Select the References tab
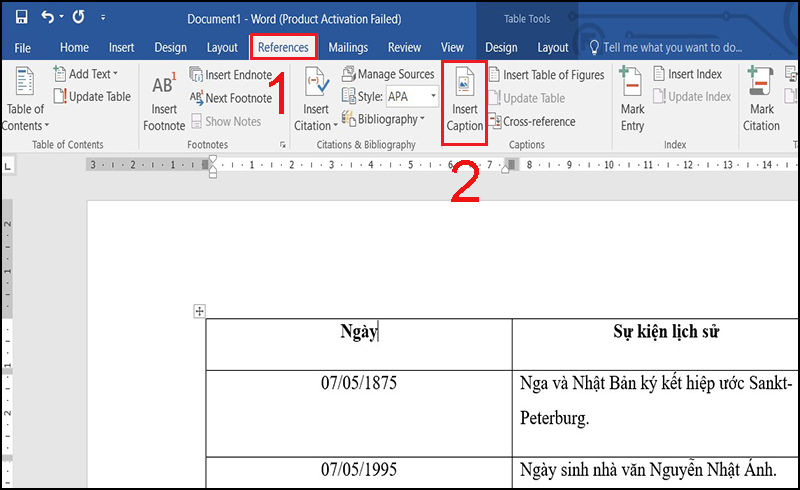This screenshot has height=490, width=800. (283, 47)
